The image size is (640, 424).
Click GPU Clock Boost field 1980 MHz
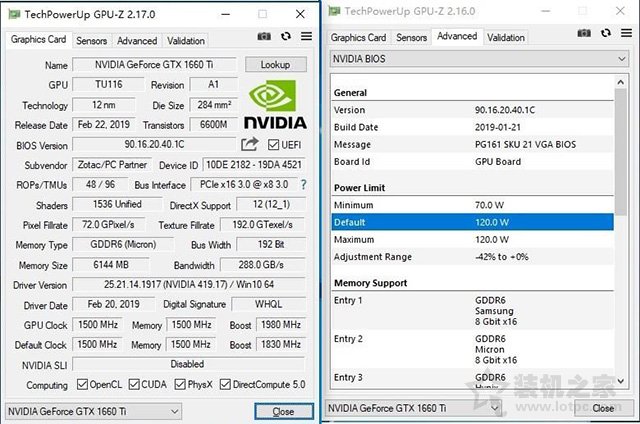pyautogui.click(x=281, y=325)
